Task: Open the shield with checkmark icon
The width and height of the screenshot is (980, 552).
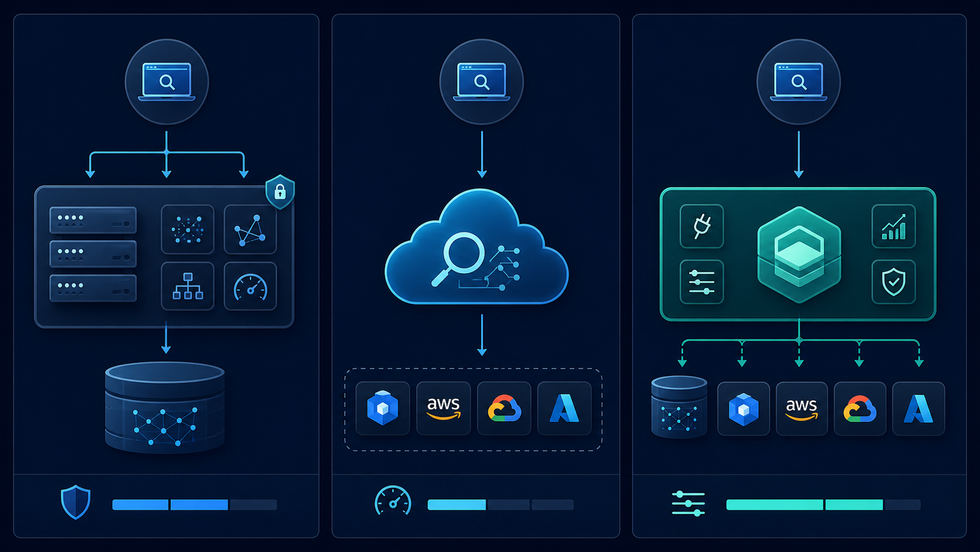Action: point(894,282)
